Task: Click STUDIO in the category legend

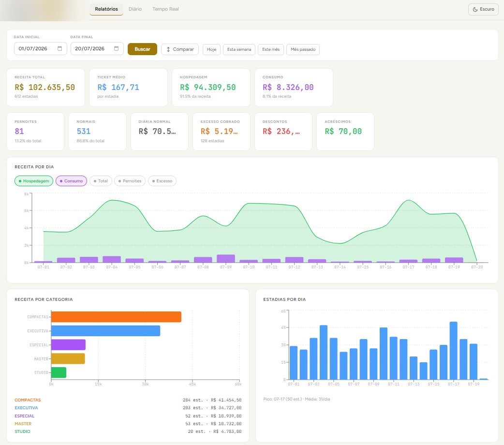Action: 22,431
